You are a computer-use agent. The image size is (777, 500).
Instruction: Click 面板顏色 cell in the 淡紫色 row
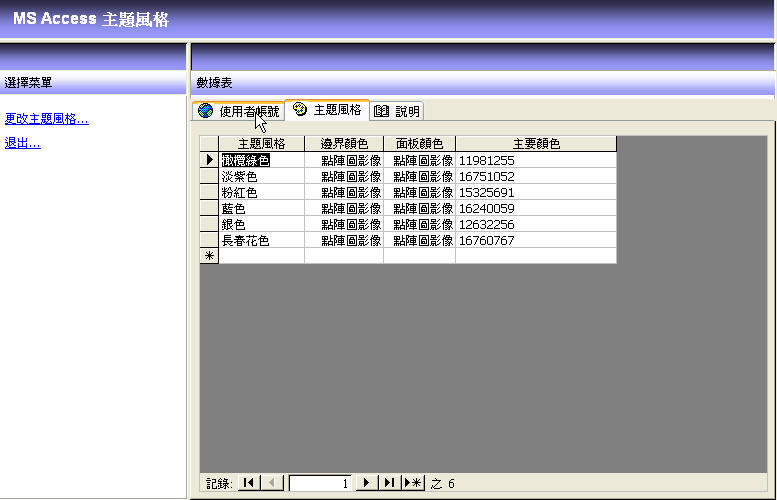click(419, 176)
